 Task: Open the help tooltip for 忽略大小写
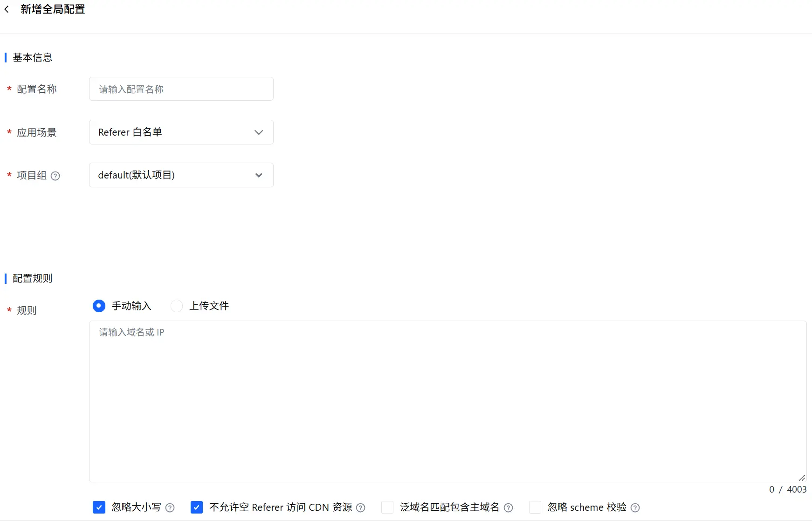170,508
